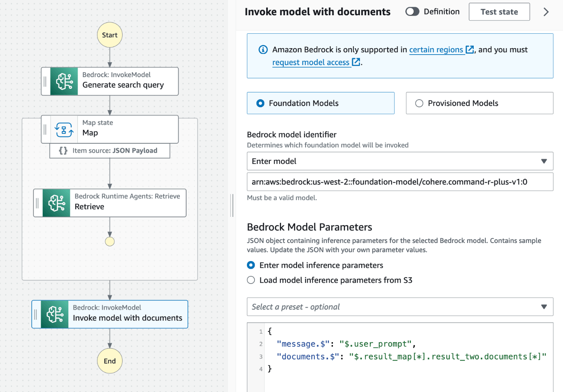The image size is (563, 392).
Task: Select the Map state node
Action: click(x=110, y=129)
